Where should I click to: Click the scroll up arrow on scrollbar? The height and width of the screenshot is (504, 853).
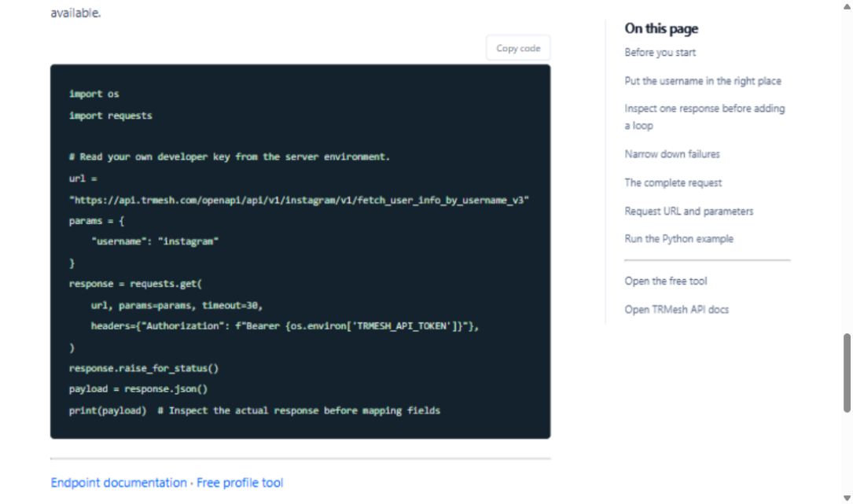(x=847, y=6)
